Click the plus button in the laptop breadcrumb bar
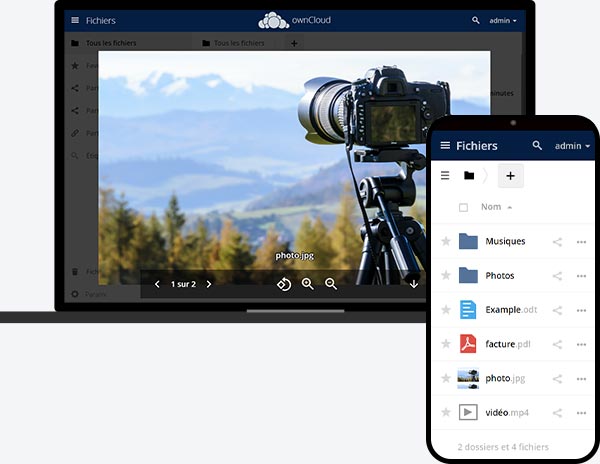600x464 pixels. pos(294,43)
